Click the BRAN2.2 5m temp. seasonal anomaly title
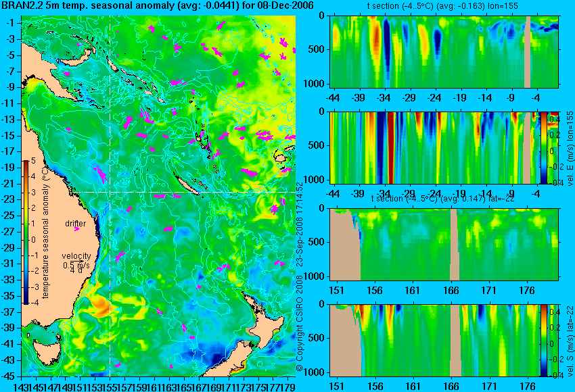 pyautogui.click(x=158, y=5)
